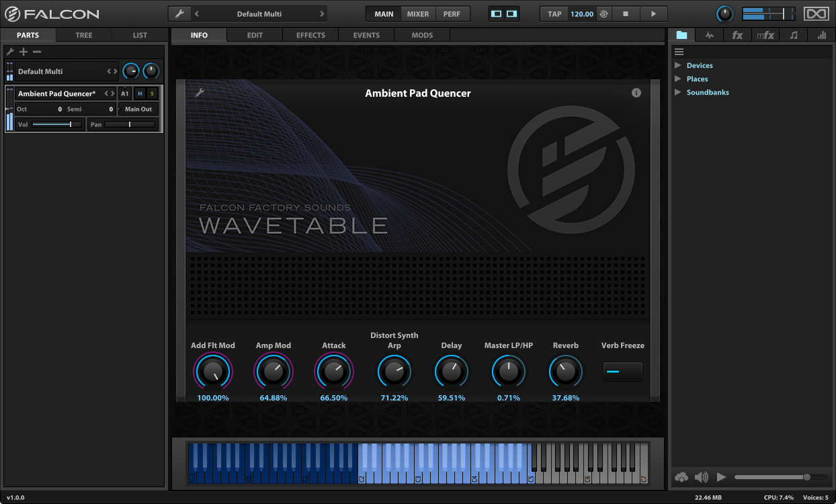Load next multi with right arrow
This screenshot has height=504, width=836.
322,13
